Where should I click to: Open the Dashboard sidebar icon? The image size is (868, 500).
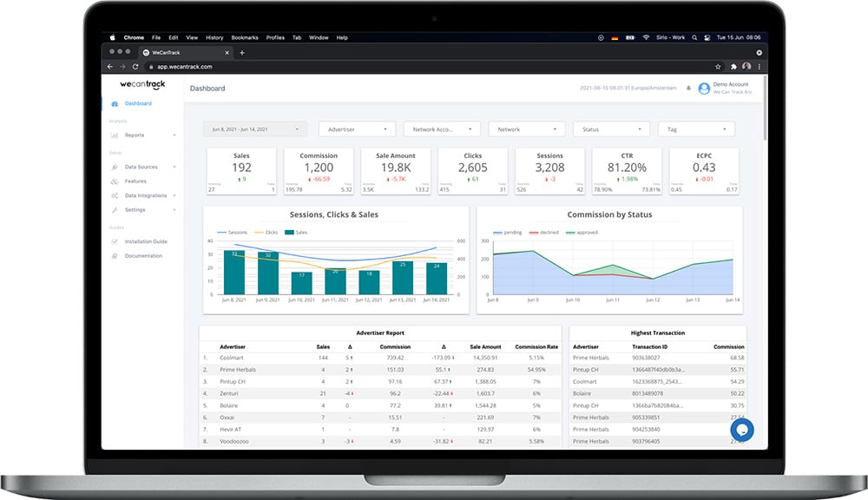tap(115, 104)
